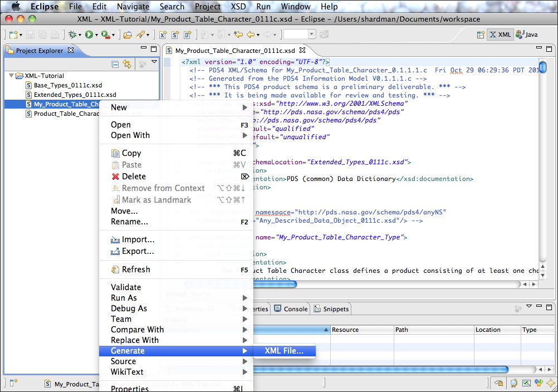The width and height of the screenshot is (558, 392).
Task: Open the Debug dropdown arrow
Action: (80, 35)
